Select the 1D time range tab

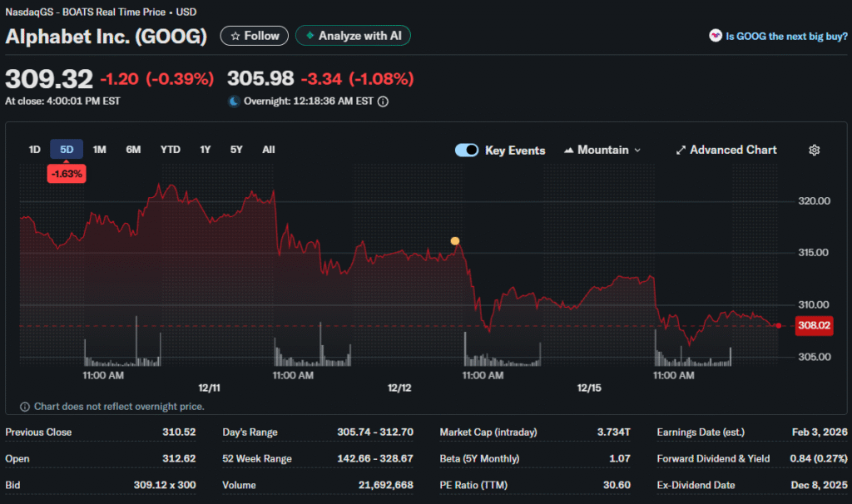click(x=34, y=150)
